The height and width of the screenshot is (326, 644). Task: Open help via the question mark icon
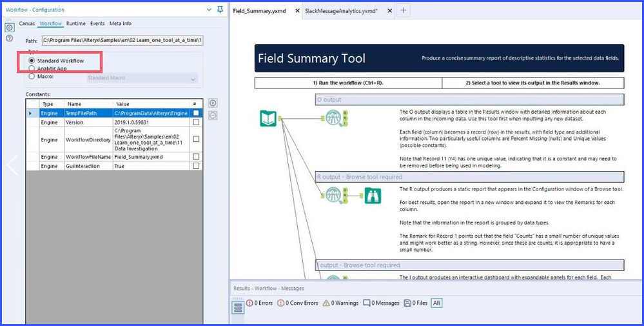[10, 38]
